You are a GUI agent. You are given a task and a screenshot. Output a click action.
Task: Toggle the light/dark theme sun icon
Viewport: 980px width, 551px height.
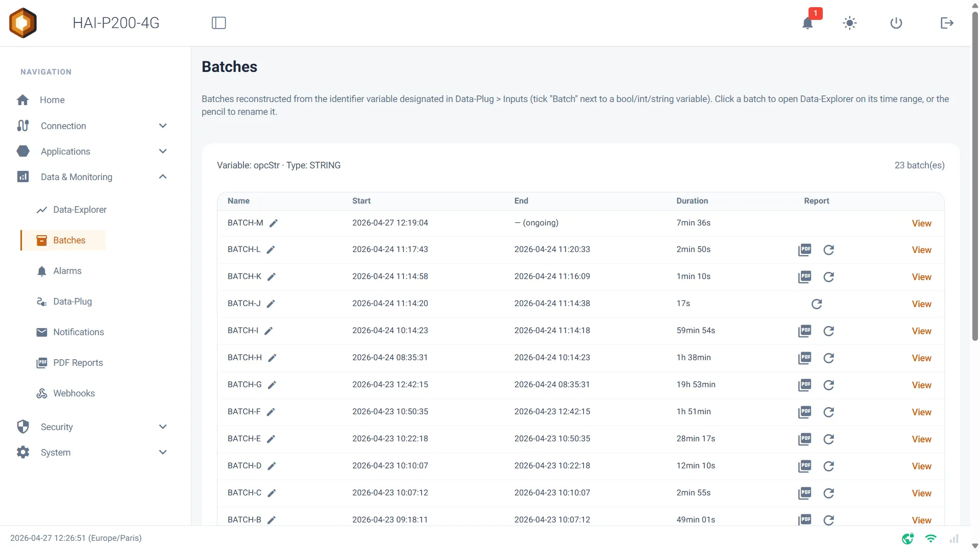tap(849, 23)
